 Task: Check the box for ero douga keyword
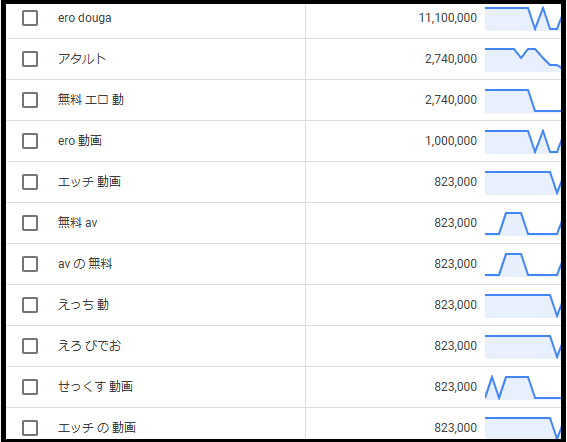30,18
